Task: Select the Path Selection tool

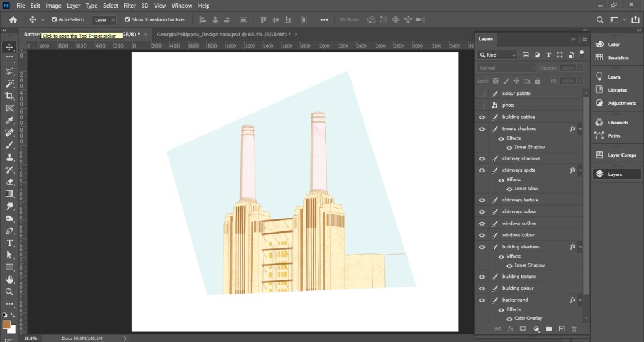Action: point(9,255)
